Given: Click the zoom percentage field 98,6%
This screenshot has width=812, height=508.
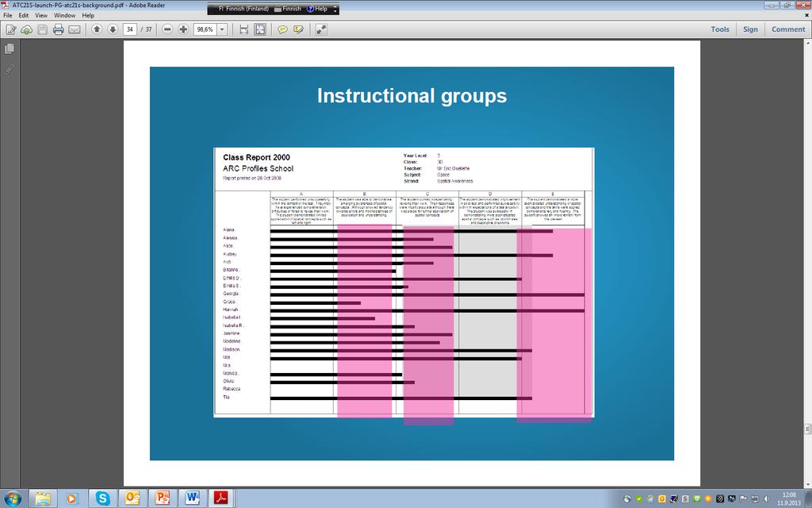Looking at the screenshot, I should (205, 29).
